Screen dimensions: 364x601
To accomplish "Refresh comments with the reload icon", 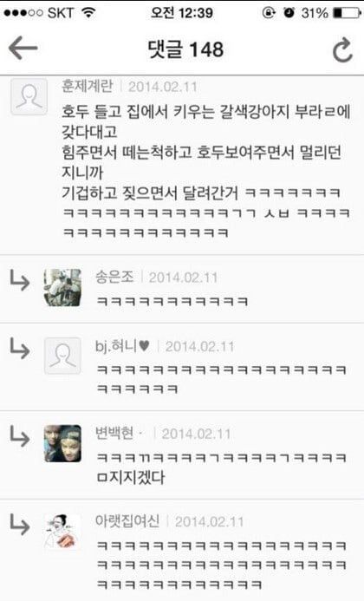I will tap(342, 49).
